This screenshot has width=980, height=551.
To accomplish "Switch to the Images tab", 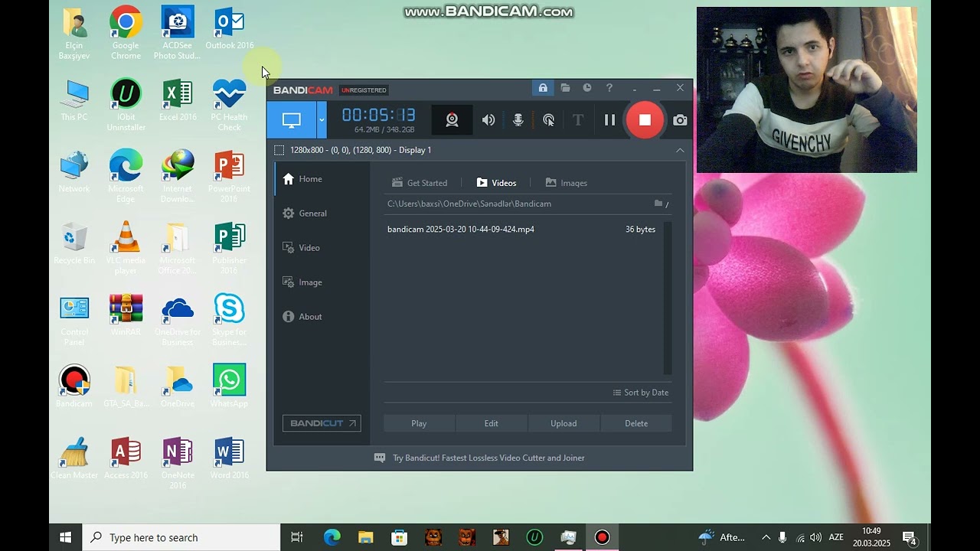I will pos(567,183).
